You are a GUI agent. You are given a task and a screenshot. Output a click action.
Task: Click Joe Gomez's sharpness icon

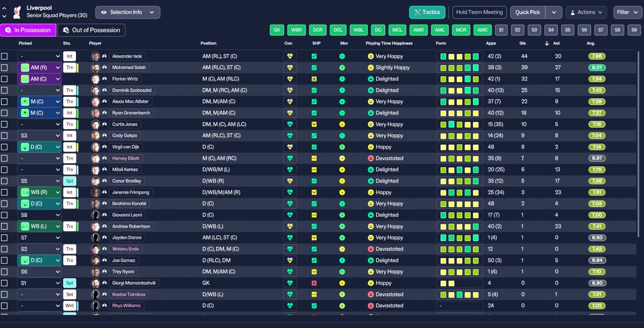[314, 260]
